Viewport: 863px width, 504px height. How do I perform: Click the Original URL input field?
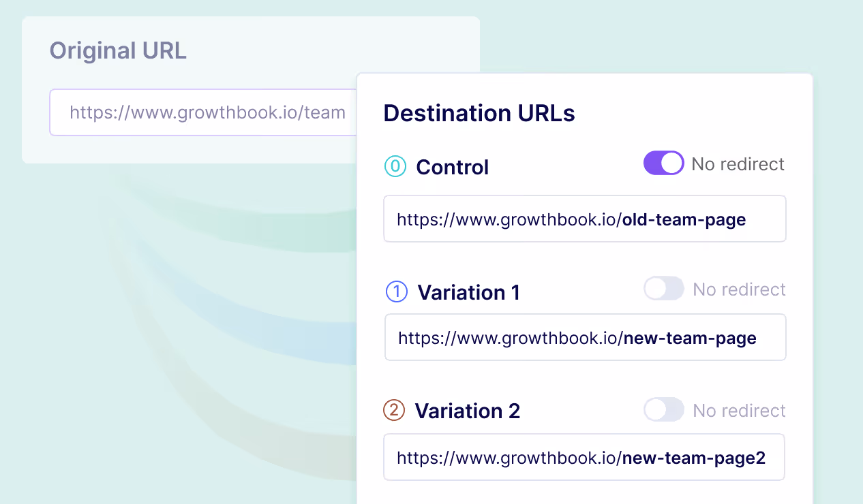coord(203,112)
